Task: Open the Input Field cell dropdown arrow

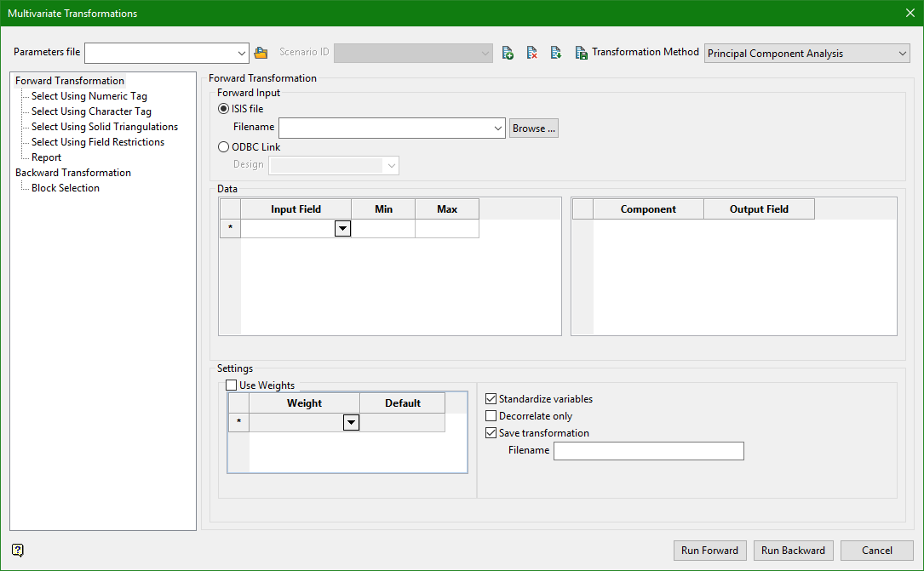Action: 342,228
